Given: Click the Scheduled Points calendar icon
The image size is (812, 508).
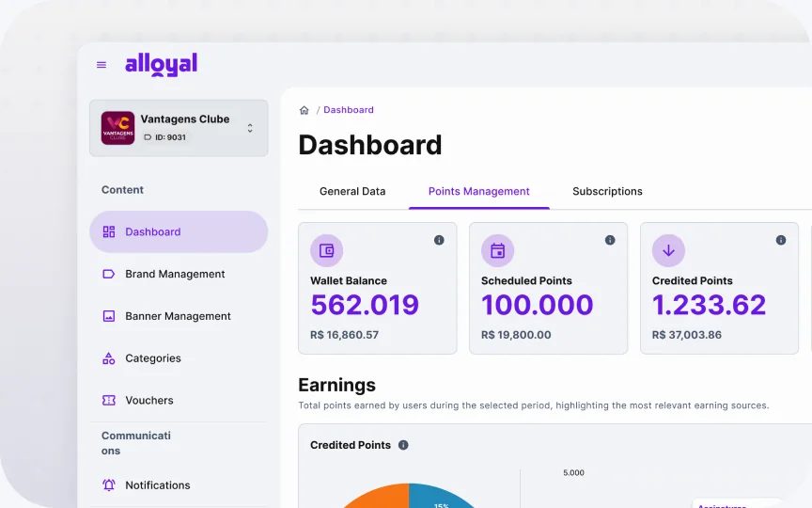Looking at the screenshot, I should click(498, 250).
